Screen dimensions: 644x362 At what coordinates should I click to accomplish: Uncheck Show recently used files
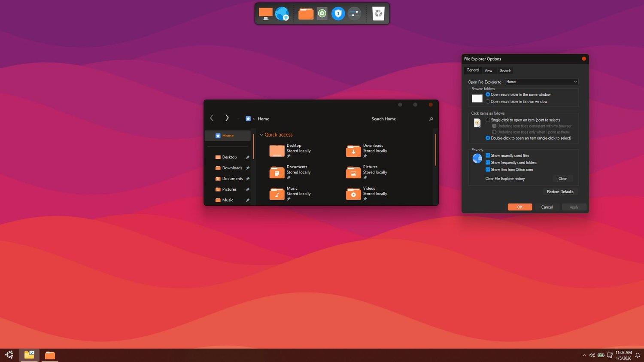pyautogui.click(x=488, y=155)
